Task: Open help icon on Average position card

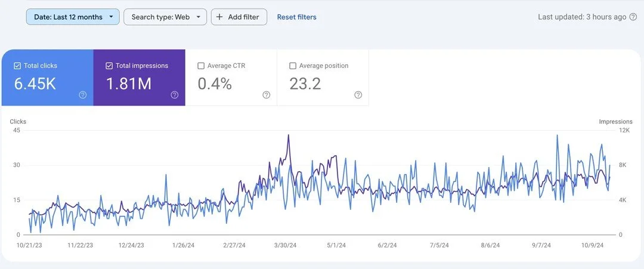Action: click(358, 95)
